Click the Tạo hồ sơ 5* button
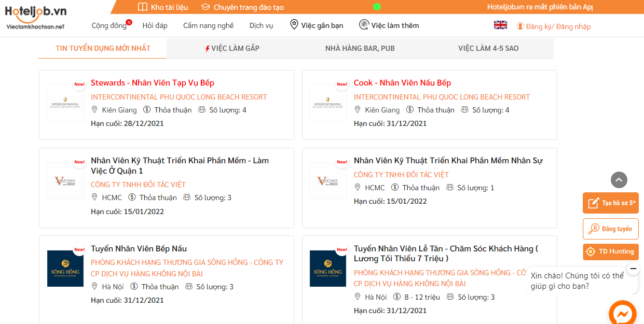 (611, 203)
